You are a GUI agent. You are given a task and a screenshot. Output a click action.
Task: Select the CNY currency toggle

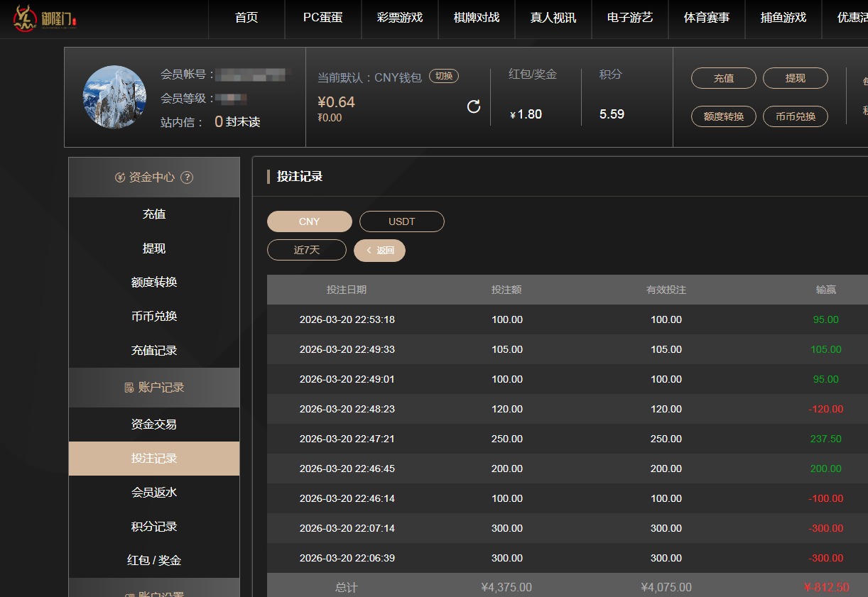pyautogui.click(x=309, y=221)
